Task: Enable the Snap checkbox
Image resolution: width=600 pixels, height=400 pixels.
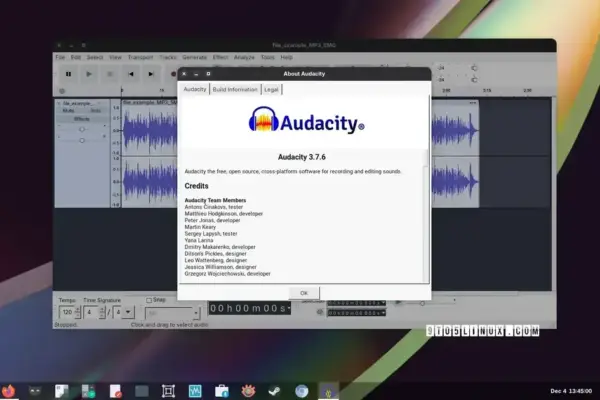Action: click(149, 300)
